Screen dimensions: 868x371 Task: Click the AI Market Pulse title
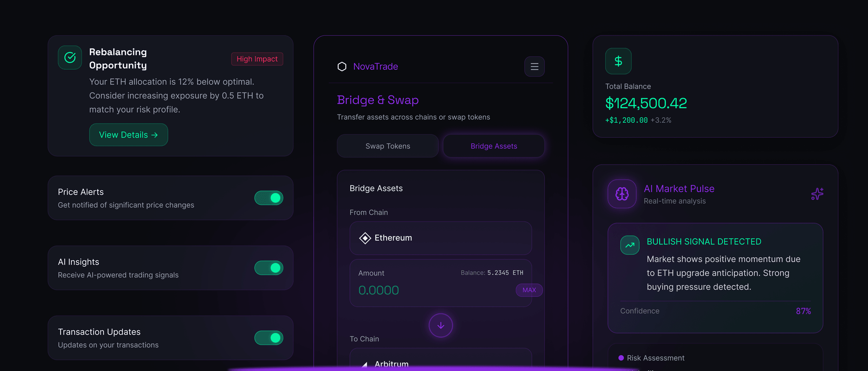click(679, 189)
